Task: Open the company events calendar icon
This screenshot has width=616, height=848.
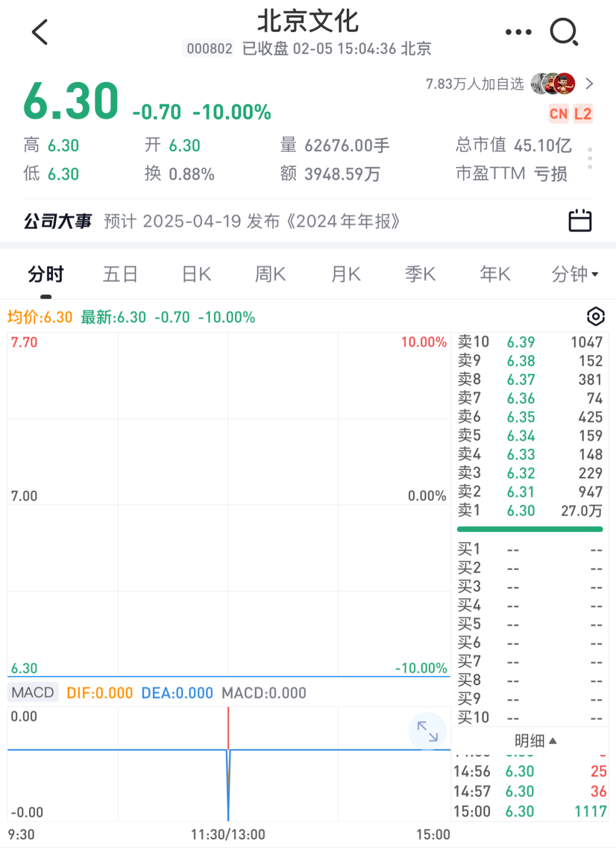Action: click(580, 221)
